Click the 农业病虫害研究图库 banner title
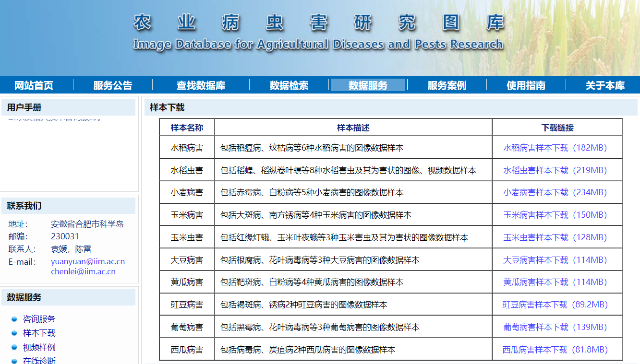Viewport: 640px width, 364px height. pos(319,23)
